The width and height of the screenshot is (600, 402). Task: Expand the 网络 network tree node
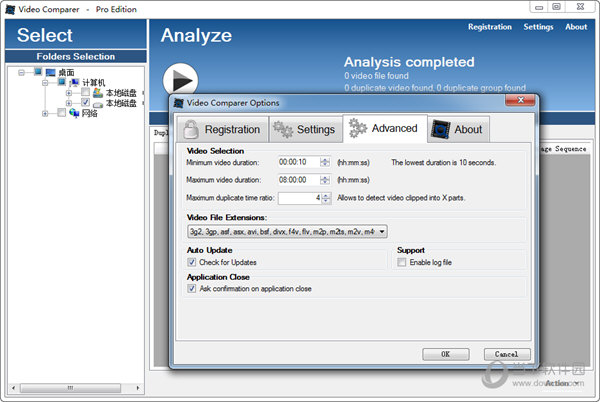click(45, 114)
